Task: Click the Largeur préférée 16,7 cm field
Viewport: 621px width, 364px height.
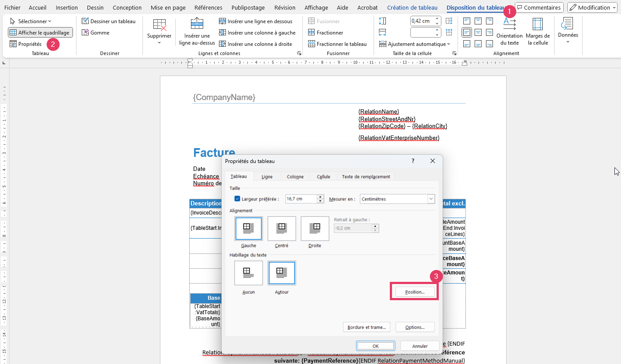Action: (x=301, y=199)
